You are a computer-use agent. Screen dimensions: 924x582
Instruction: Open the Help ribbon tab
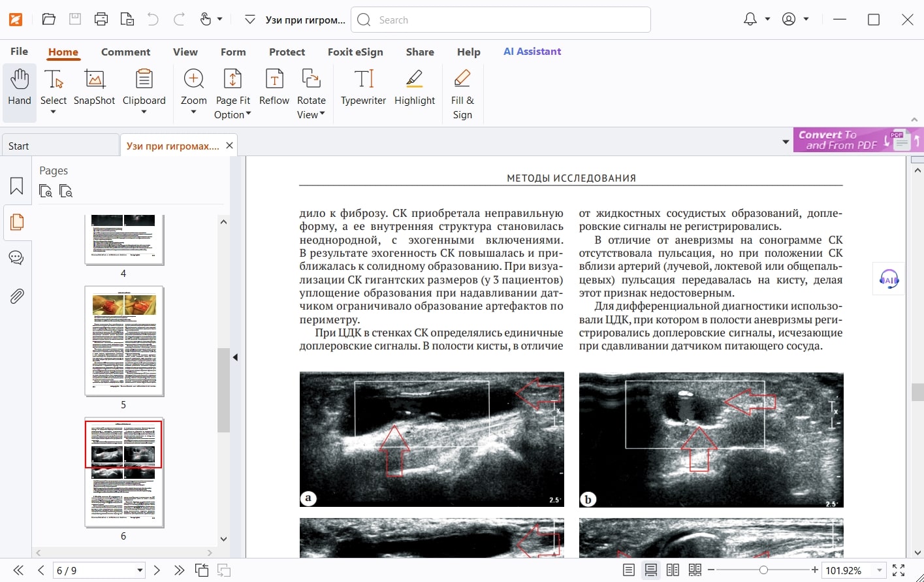coord(468,52)
